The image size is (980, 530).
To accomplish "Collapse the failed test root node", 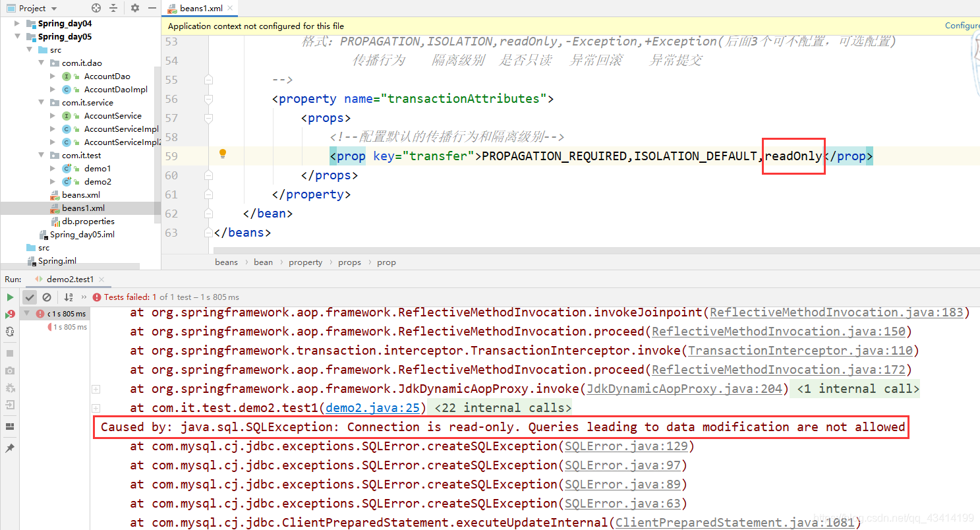I will pyautogui.click(x=28, y=314).
